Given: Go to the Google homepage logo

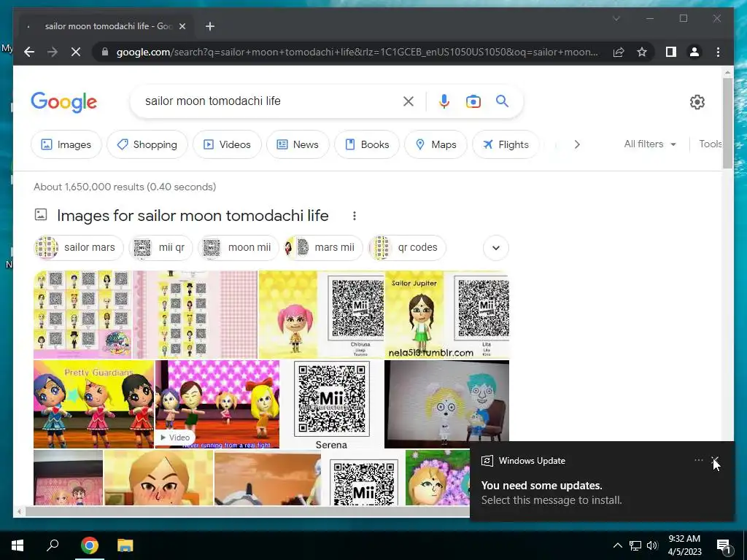Looking at the screenshot, I should pyautogui.click(x=64, y=102).
